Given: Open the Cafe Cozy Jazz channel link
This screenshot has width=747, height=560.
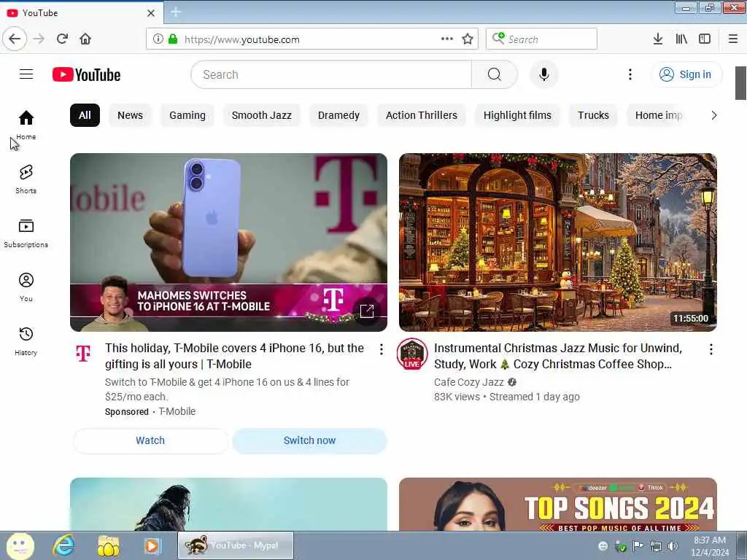Looking at the screenshot, I should 469,382.
